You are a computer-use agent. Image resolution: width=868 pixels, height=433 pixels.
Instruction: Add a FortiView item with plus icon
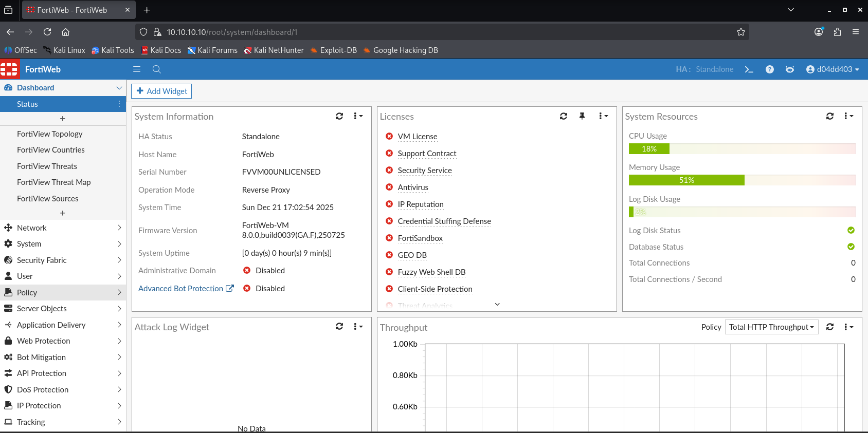click(63, 213)
